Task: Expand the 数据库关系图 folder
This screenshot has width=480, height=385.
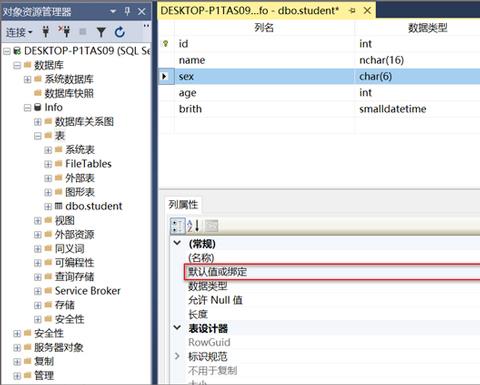Action: pyautogui.click(x=38, y=122)
